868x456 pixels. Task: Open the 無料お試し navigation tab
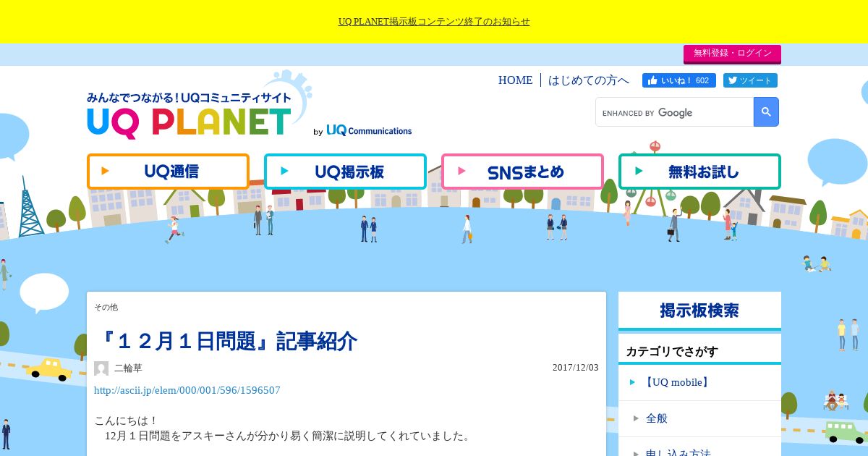coord(699,172)
